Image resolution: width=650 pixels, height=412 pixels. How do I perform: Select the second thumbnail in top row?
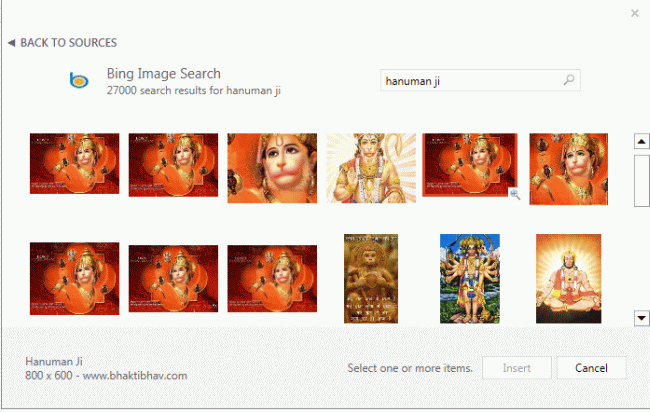coord(173,165)
